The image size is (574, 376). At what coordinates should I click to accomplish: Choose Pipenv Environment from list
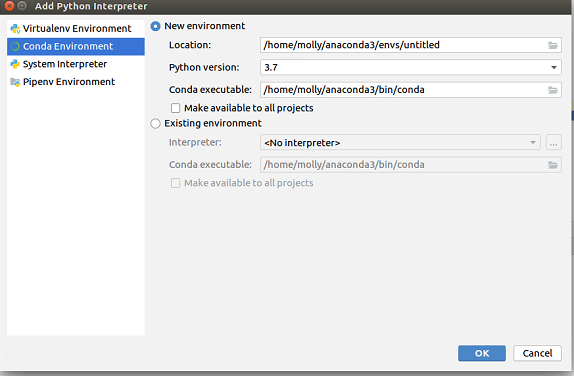click(76, 82)
